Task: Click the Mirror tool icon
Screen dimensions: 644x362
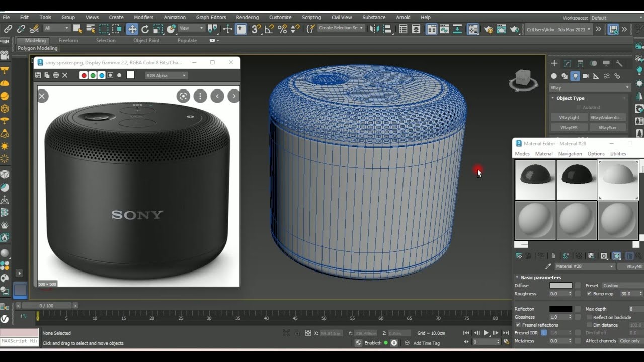Action: [x=375, y=29]
